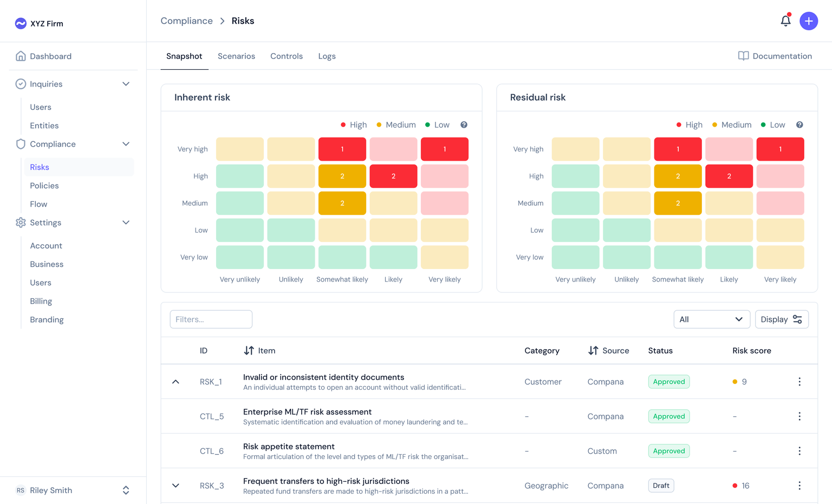Switch to the Scenarios tab

click(236, 56)
